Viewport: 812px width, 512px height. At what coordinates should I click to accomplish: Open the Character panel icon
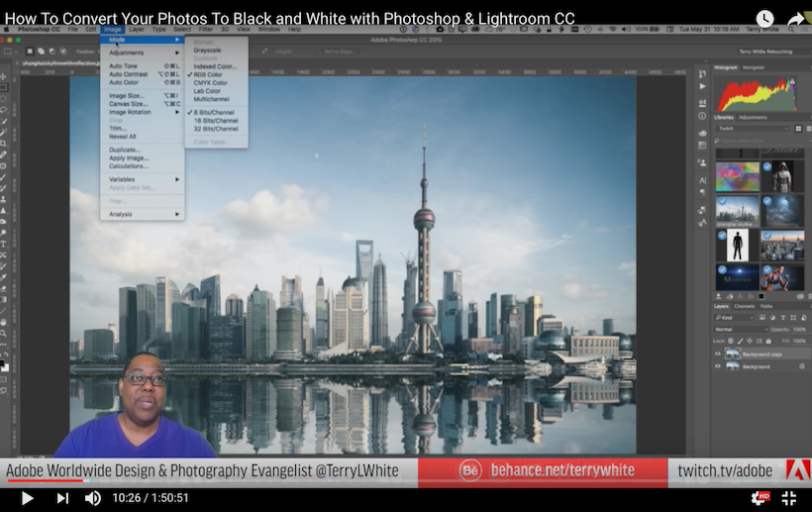point(702,180)
